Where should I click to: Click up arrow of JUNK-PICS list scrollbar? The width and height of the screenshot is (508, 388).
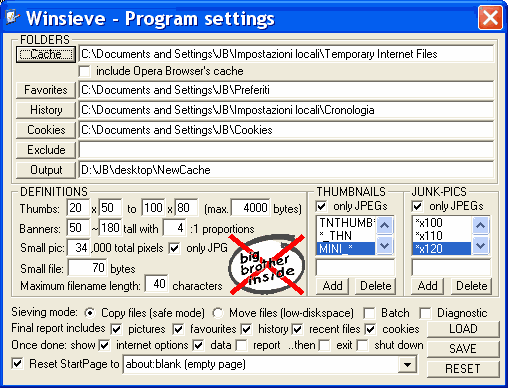tap(480, 226)
